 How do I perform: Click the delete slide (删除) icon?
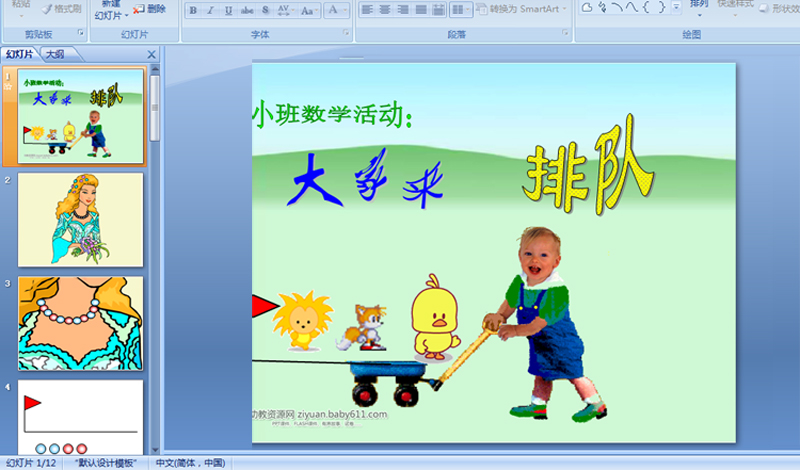tap(150, 9)
